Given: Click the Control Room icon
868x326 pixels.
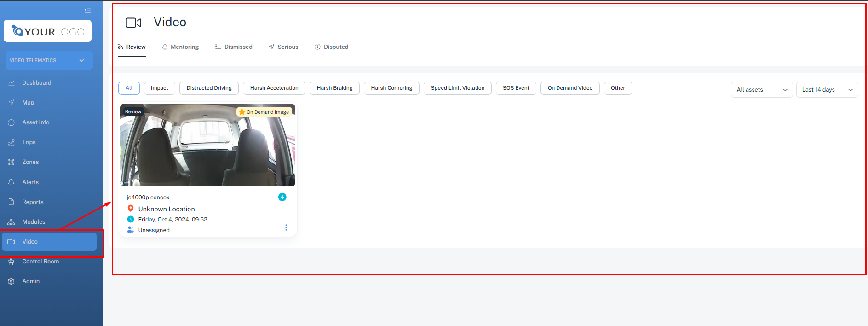Looking at the screenshot, I should pyautogui.click(x=11, y=262).
